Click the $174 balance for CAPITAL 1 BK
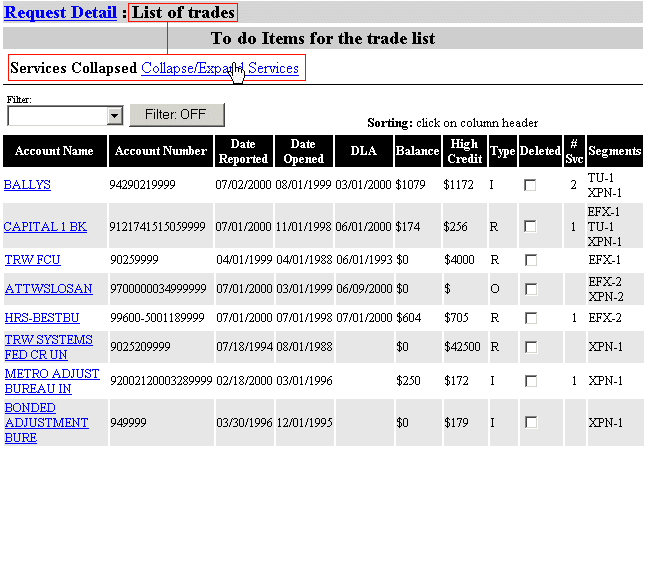The image size is (649, 567). point(408,227)
